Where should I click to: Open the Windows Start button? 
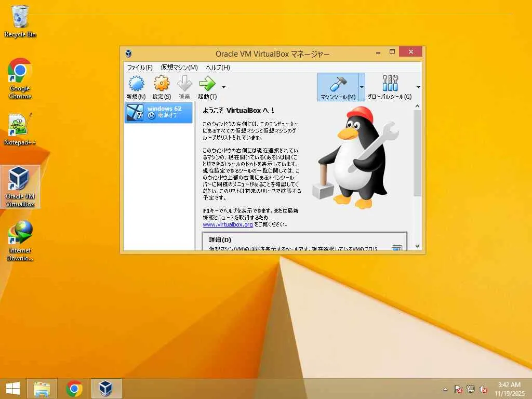(x=13, y=389)
